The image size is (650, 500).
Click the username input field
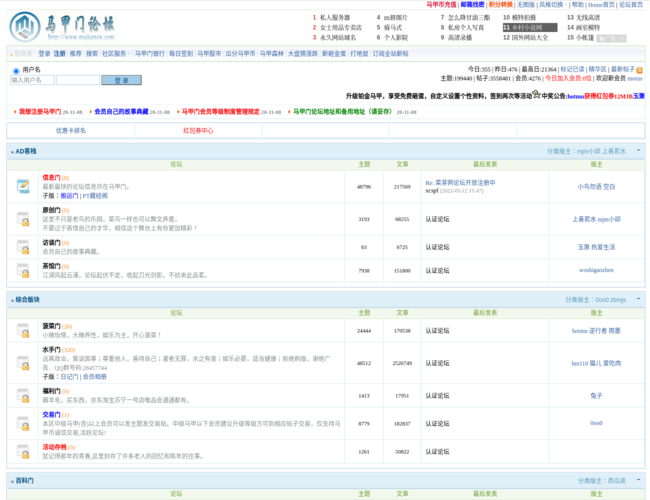click(33, 80)
